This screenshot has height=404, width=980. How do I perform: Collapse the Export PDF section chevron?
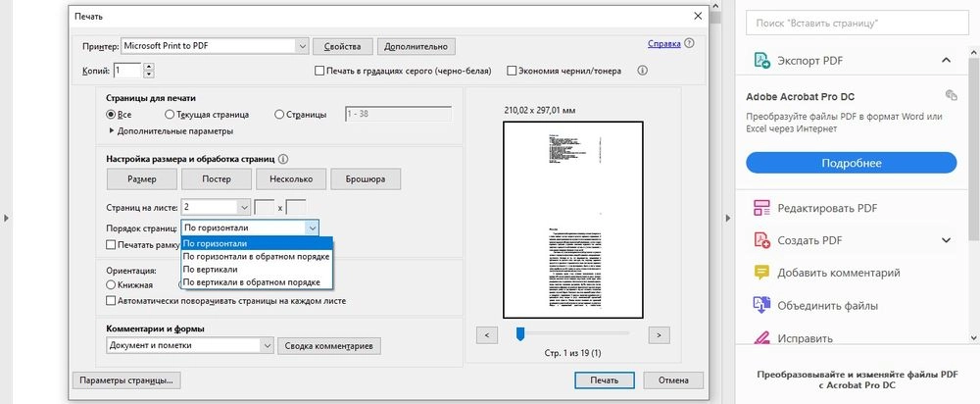(947, 61)
